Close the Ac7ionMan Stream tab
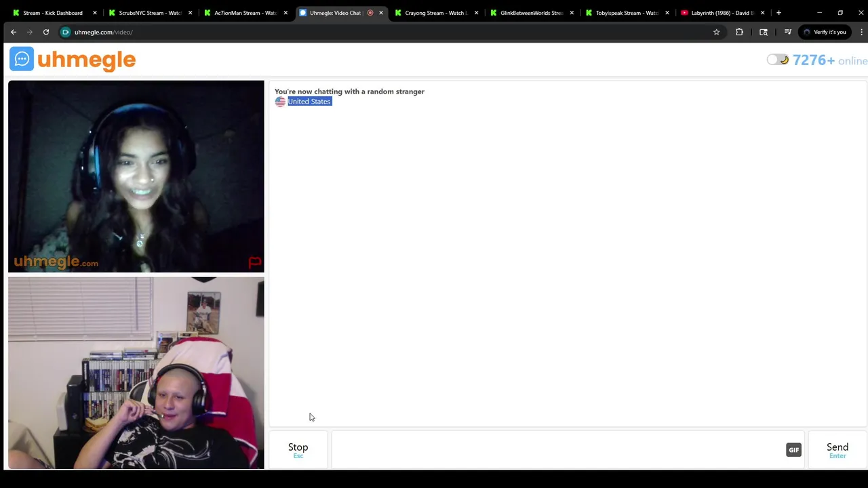The image size is (868, 488). pyautogui.click(x=285, y=13)
